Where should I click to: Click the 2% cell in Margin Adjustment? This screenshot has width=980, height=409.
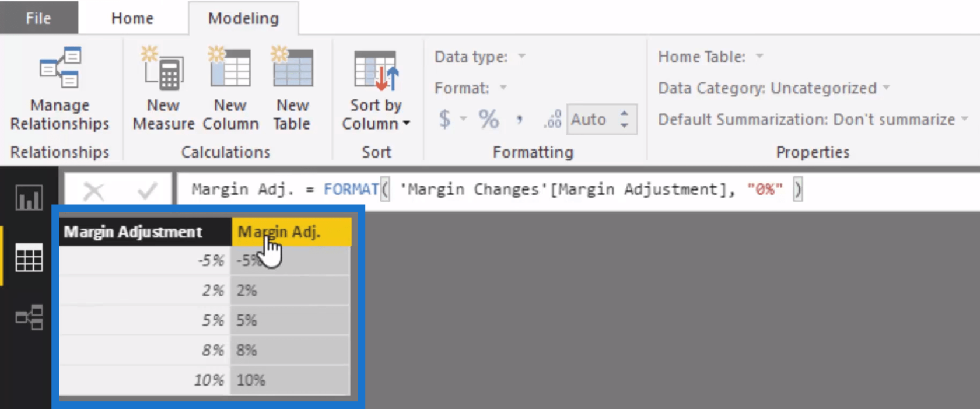pos(145,291)
